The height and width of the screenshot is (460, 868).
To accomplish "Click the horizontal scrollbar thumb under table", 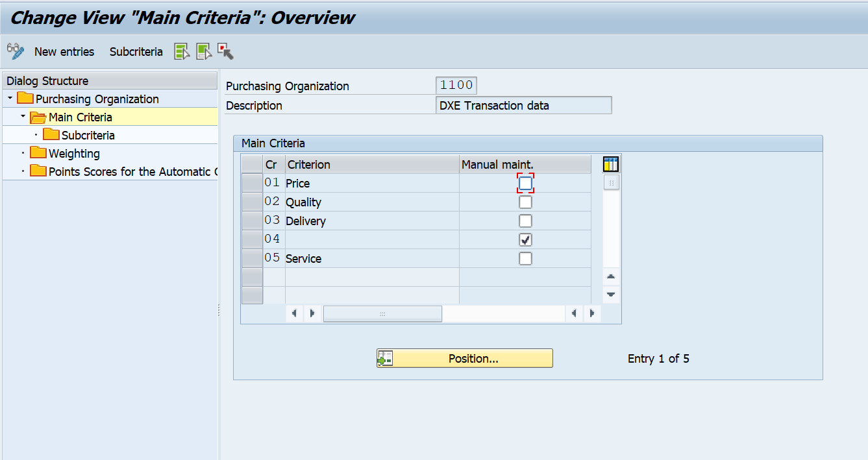I will [382, 314].
